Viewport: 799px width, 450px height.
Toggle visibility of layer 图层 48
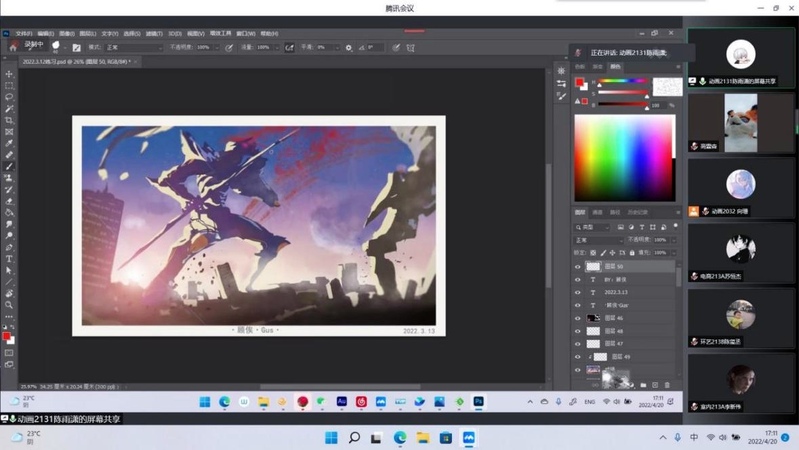pyautogui.click(x=577, y=331)
